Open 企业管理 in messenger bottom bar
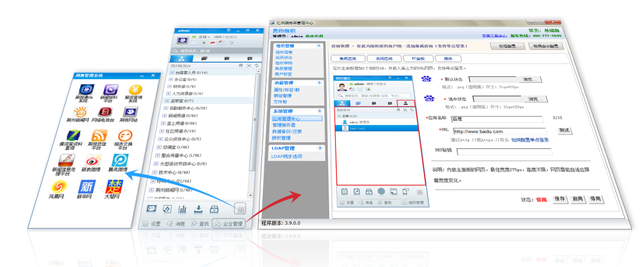Viewport: 644px width, 267px height. [x=228, y=224]
